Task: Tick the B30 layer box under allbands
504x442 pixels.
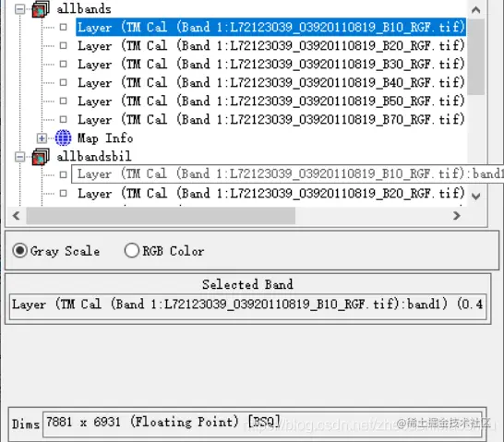Action: 64,64
